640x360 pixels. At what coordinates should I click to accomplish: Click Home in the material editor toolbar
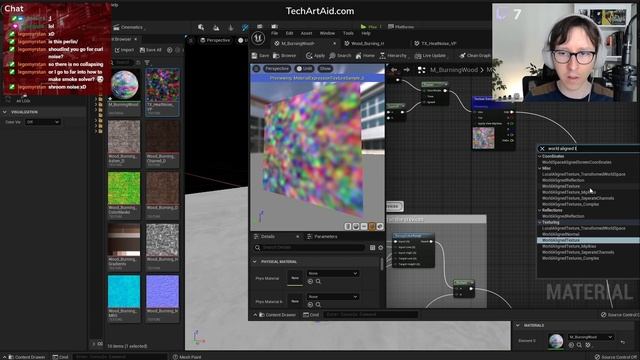coord(364,56)
